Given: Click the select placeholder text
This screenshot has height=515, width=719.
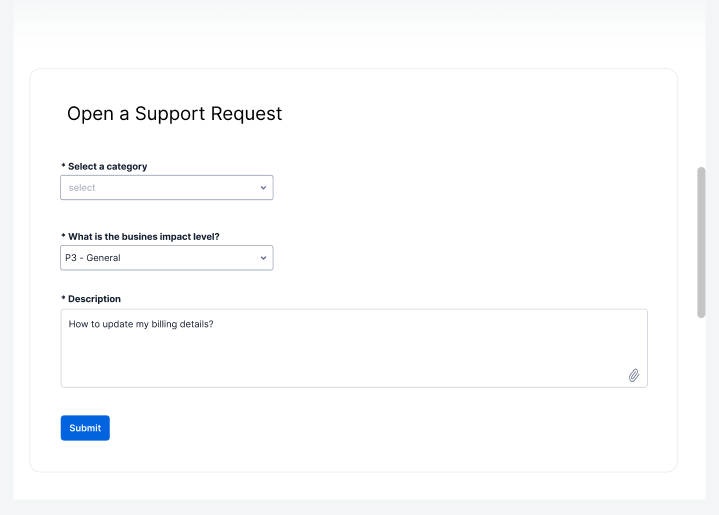Looking at the screenshot, I should point(82,188).
